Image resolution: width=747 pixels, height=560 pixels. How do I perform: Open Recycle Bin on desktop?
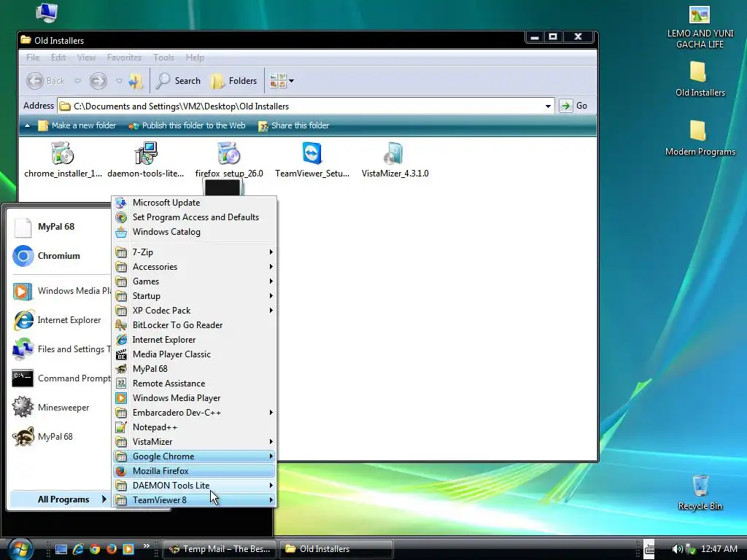(x=700, y=493)
